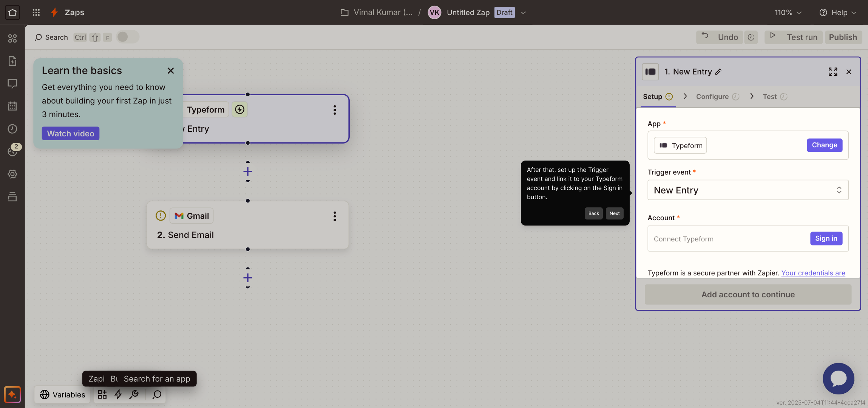Click the Publish button
Screen dimensions: 868x408
(x=843, y=37)
